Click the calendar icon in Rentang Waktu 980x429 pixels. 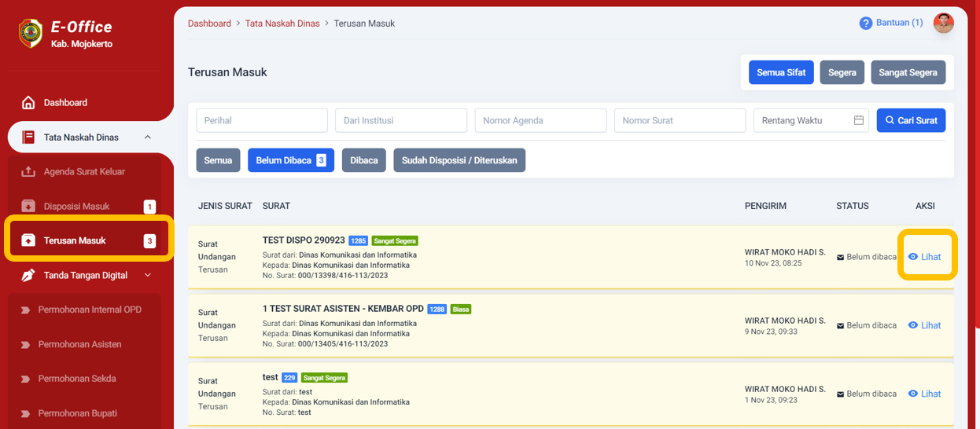[x=859, y=120]
